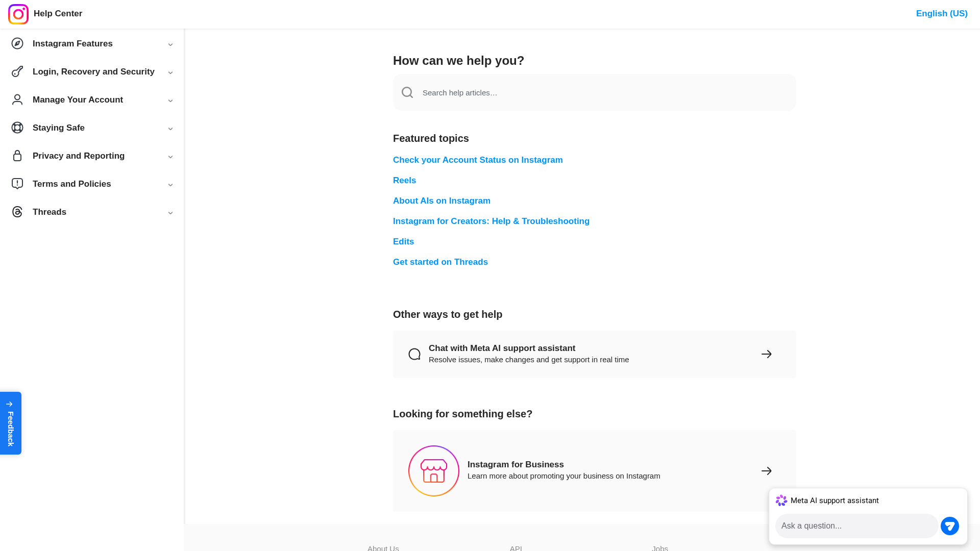
Task: Open Instagram for Creators: Help & Troubleshooting
Action: click(x=491, y=221)
